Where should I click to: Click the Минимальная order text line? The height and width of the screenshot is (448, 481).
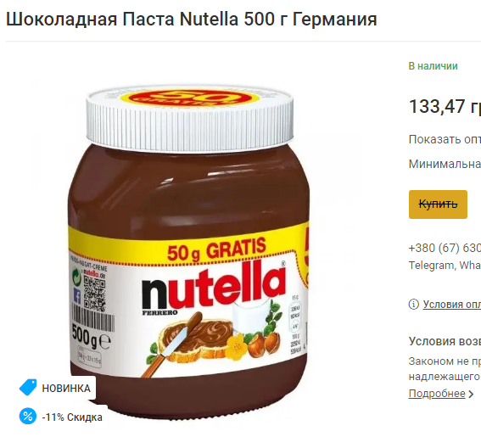click(445, 164)
